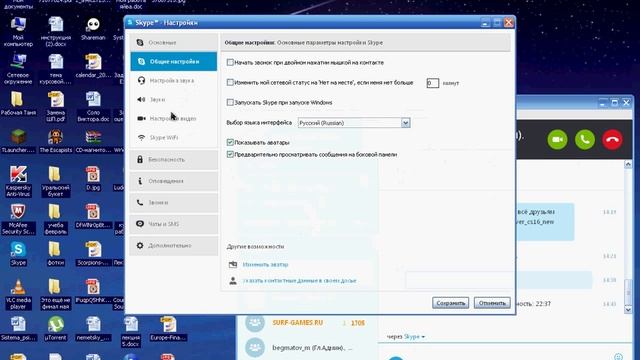Open SURF-GAMES.RU conversation in contact list

307,323
